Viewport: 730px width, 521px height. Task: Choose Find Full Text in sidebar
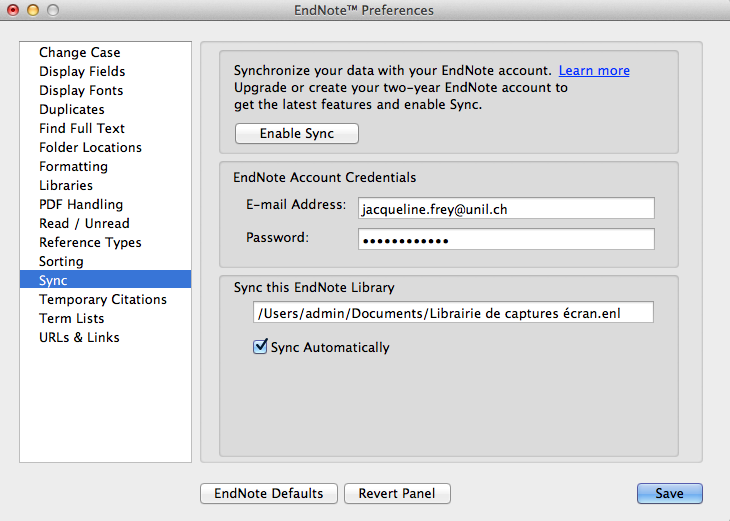(x=82, y=128)
